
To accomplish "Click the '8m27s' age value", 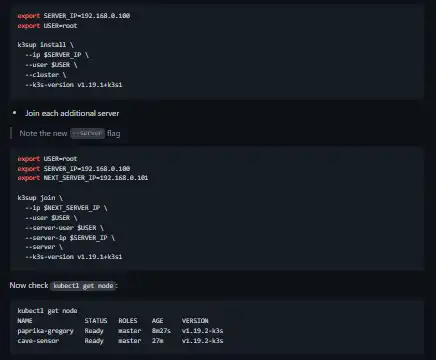I will (x=161, y=331).
